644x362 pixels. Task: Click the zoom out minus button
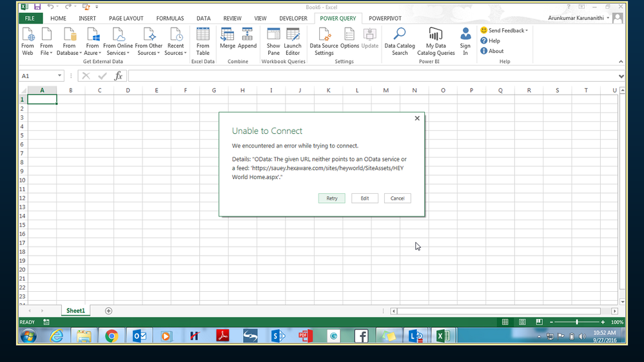pyautogui.click(x=551, y=322)
